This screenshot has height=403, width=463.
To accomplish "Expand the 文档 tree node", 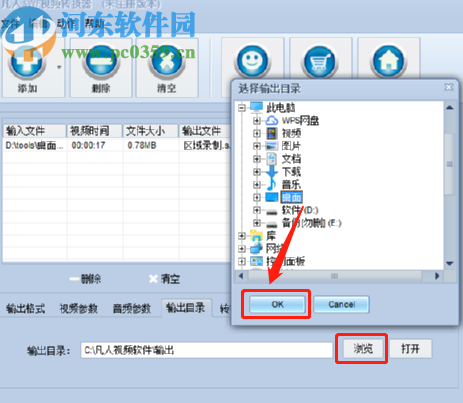I will pos(256,159).
